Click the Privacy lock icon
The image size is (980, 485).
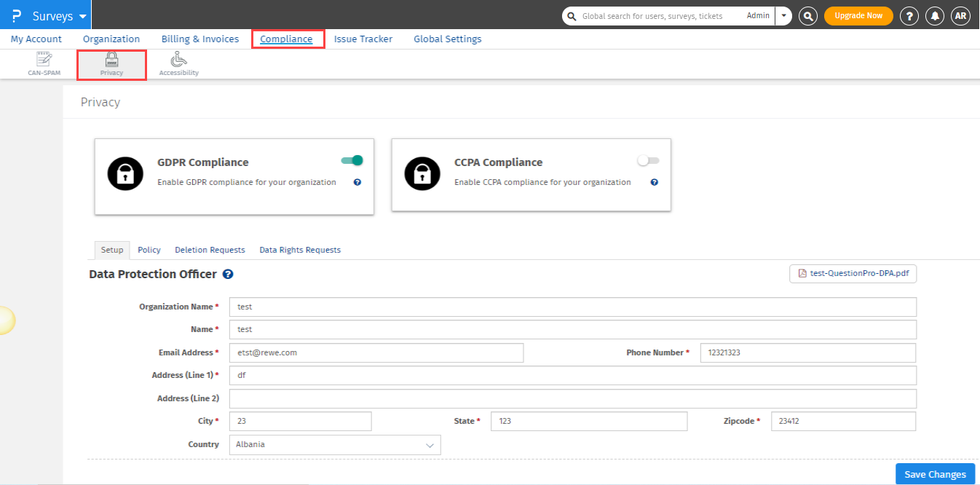coord(111,60)
